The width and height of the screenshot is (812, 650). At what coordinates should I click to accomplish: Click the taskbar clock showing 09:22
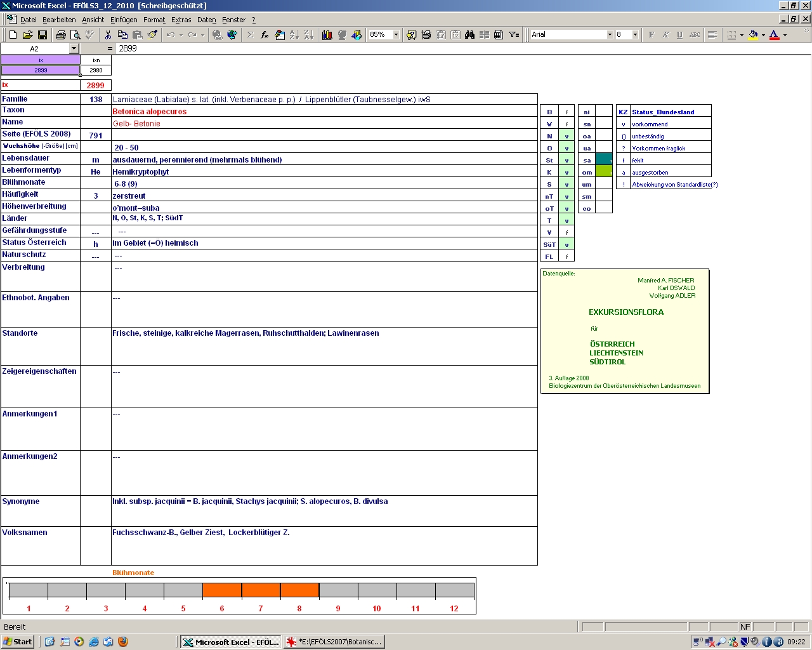pyautogui.click(x=796, y=642)
